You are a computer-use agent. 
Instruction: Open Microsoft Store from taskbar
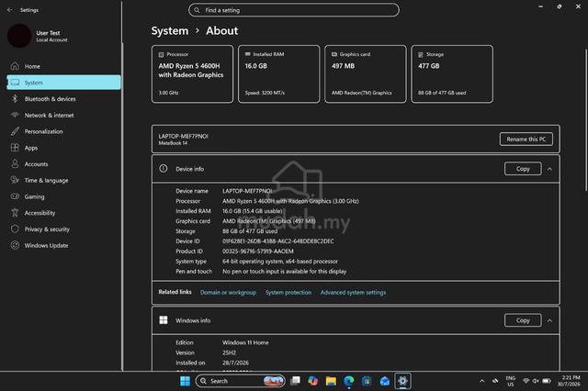[x=367, y=381]
